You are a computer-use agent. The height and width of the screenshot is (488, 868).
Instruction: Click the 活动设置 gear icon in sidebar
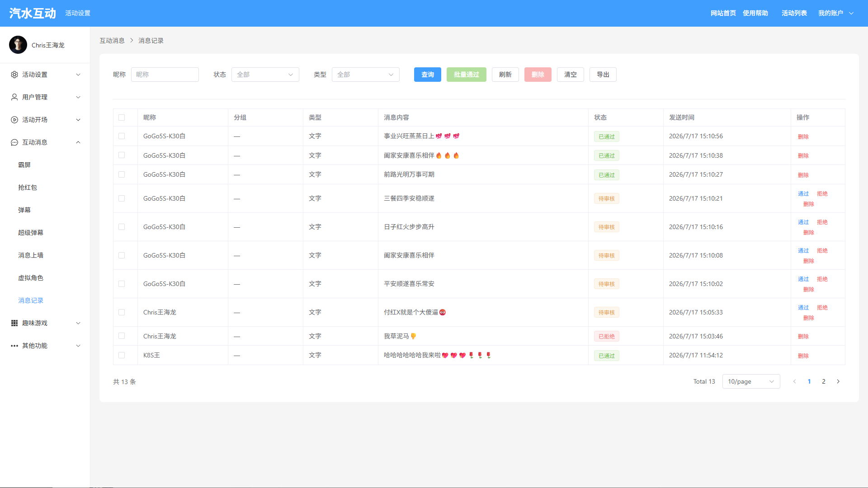(14, 75)
